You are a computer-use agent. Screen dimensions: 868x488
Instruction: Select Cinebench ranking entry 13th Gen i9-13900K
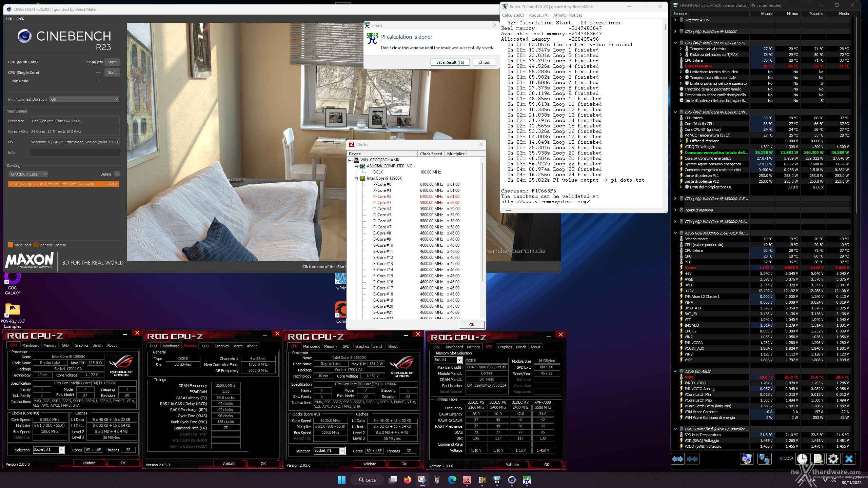pos(63,184)
